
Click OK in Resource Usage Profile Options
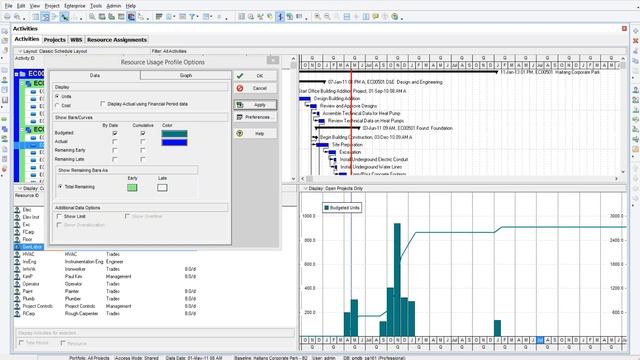point(256,76)
